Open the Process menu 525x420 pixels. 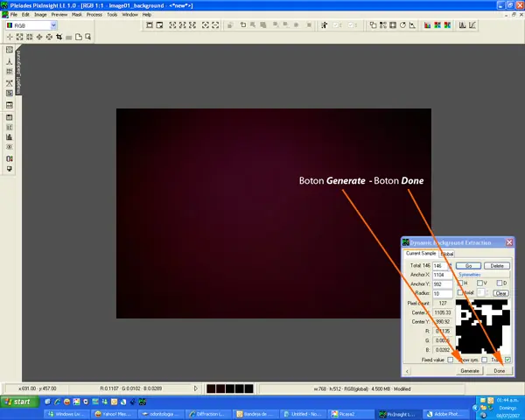pyautogui.click(x=94, y=15)
